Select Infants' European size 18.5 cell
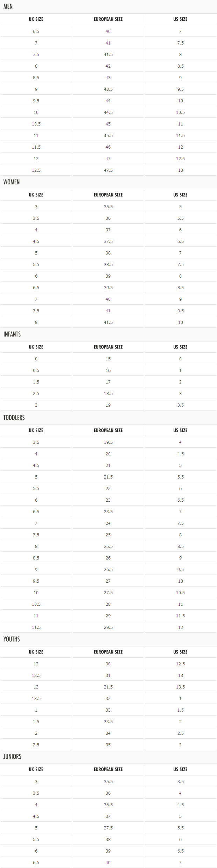The width and height of the screenshot is (217, 868). [108, 393]
